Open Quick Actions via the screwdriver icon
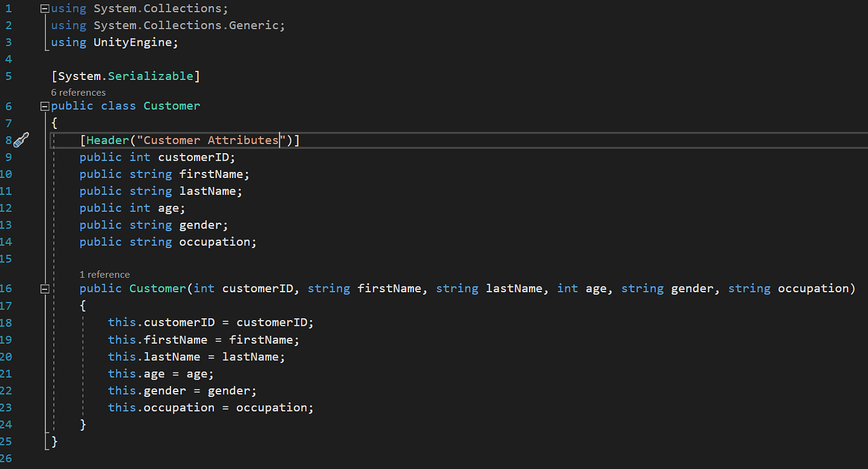Viewport: 868px width, 469px height. click(x=20, y=140)
